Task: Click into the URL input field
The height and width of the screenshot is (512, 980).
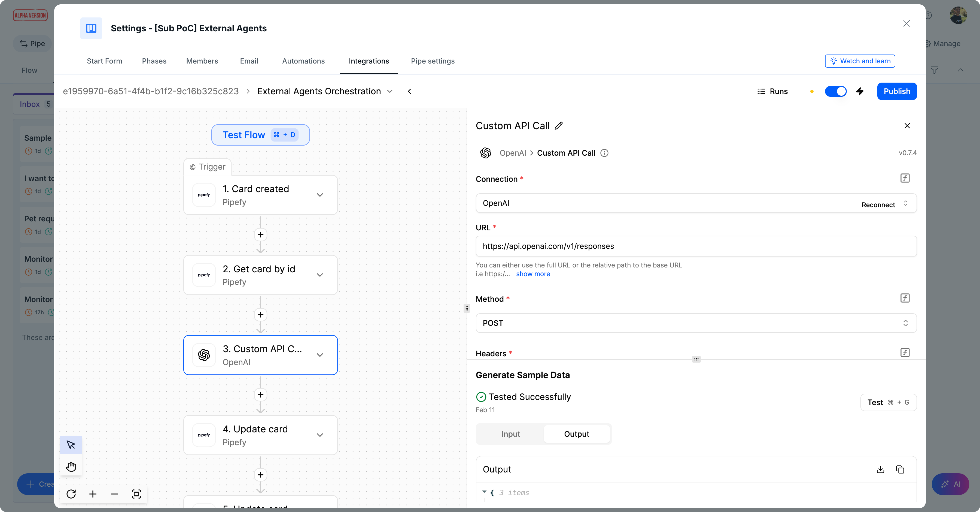Action: point(696,246)
